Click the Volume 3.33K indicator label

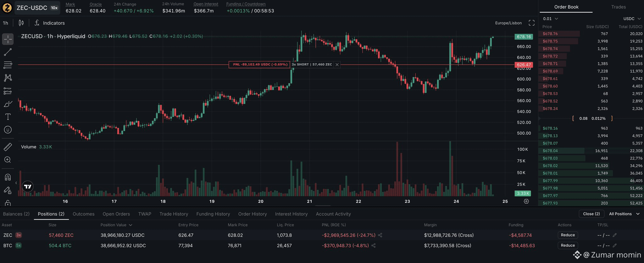pos(36,147)
